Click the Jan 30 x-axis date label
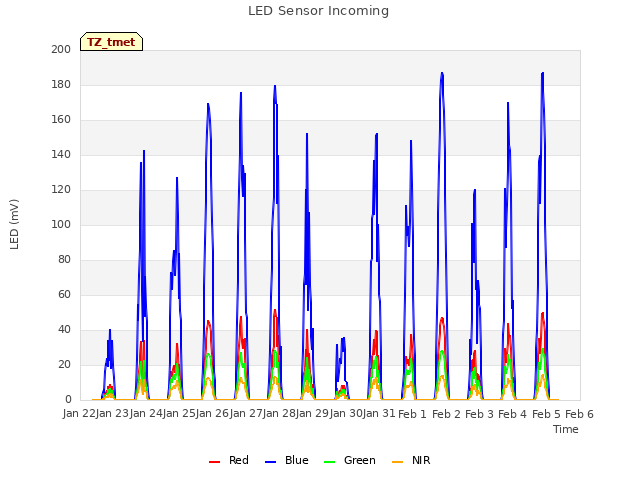640x480 pixels. [x=346, y=414]
